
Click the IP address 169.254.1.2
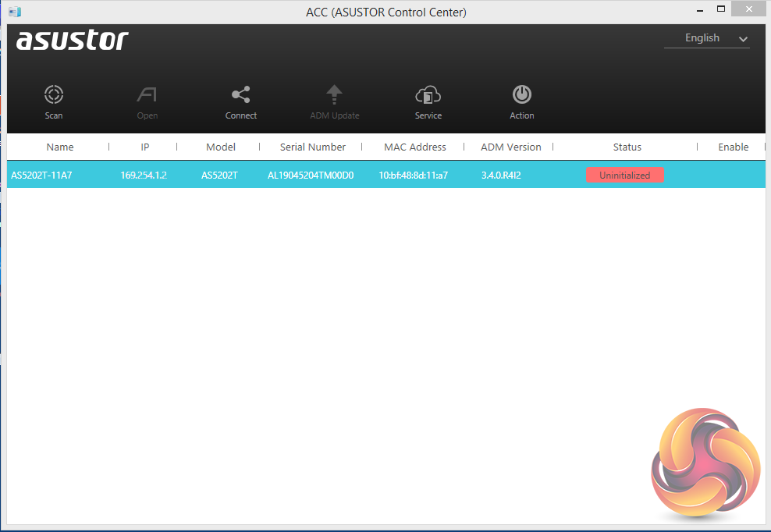point(144,175)
